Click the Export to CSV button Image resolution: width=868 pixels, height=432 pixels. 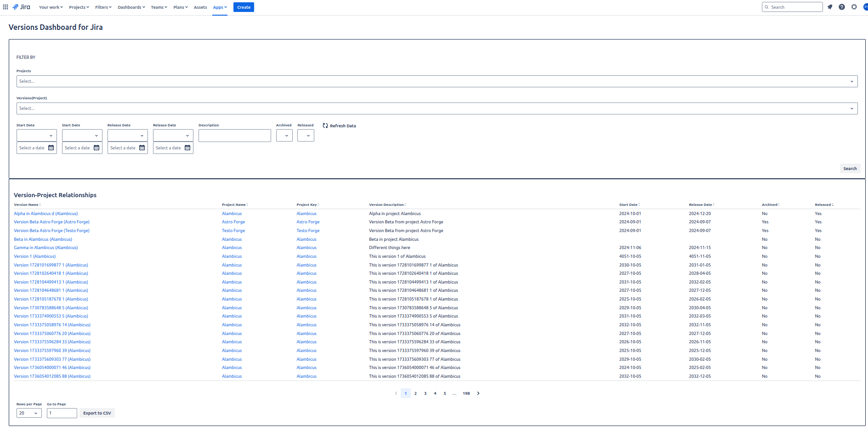(96, 413)
